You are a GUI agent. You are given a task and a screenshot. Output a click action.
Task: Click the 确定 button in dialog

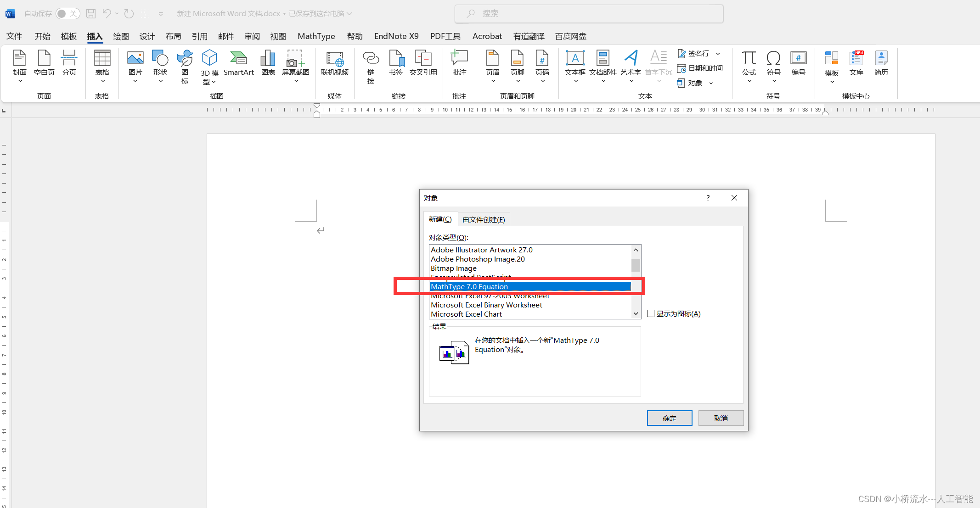click(669, 418)
